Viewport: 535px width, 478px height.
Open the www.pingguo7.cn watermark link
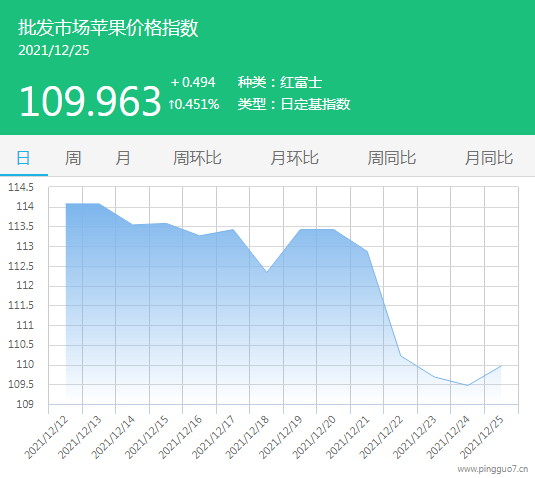493,469
